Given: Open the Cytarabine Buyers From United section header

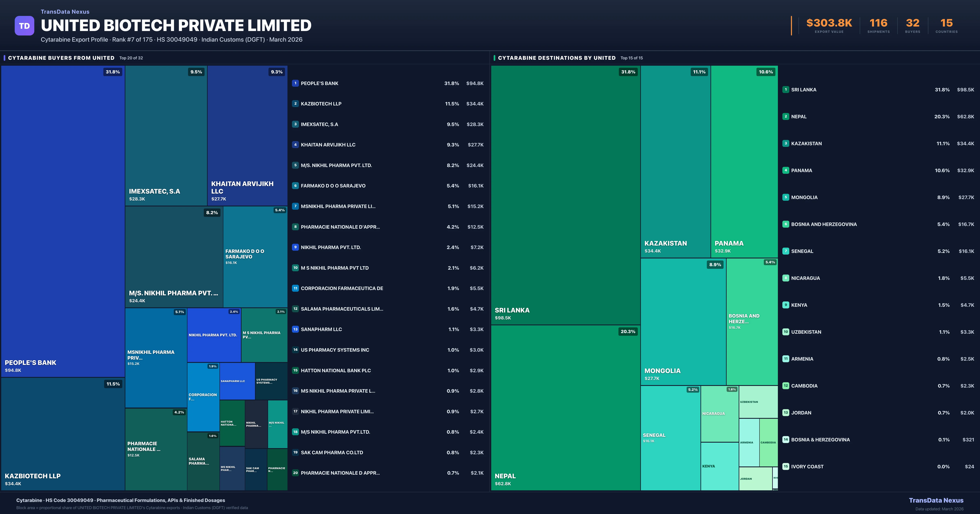Looking at the screenshot, I should [61, 58].
